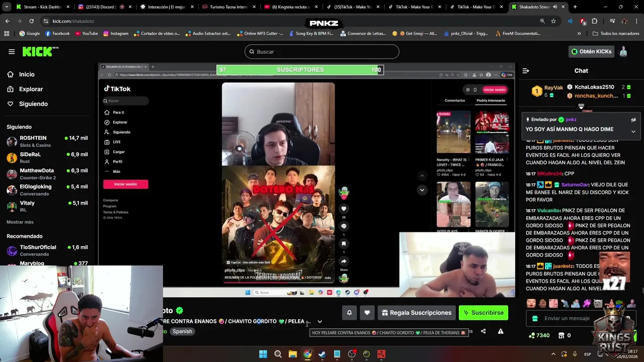Open browser extensions puzzle icon
The width and height of the screenshot is (644, 362).
click(595, 21)
